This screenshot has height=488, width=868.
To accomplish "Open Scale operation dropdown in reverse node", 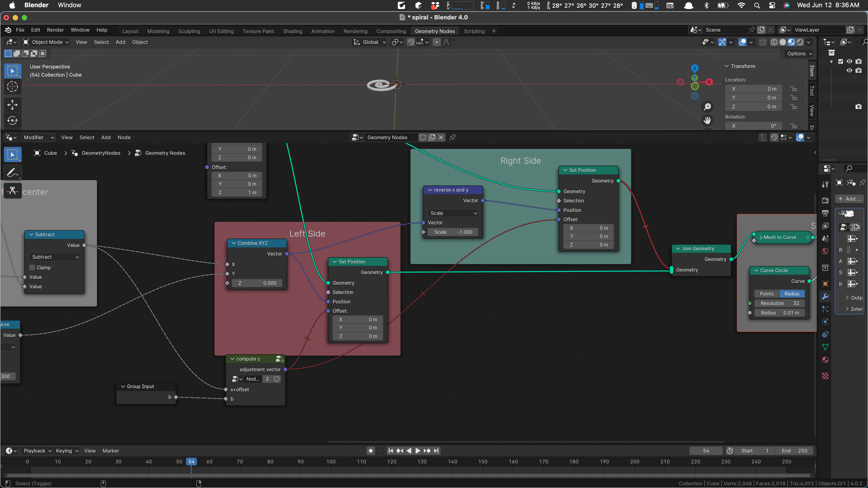I will tap(453, 213).
